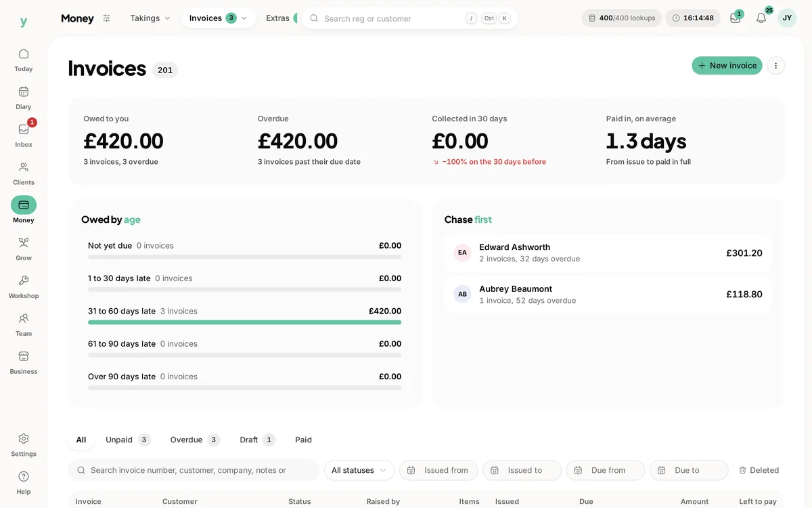Focus the invoice search field
Image resolution: width=812 pixels, height=508 pixels.
point(194,470)
